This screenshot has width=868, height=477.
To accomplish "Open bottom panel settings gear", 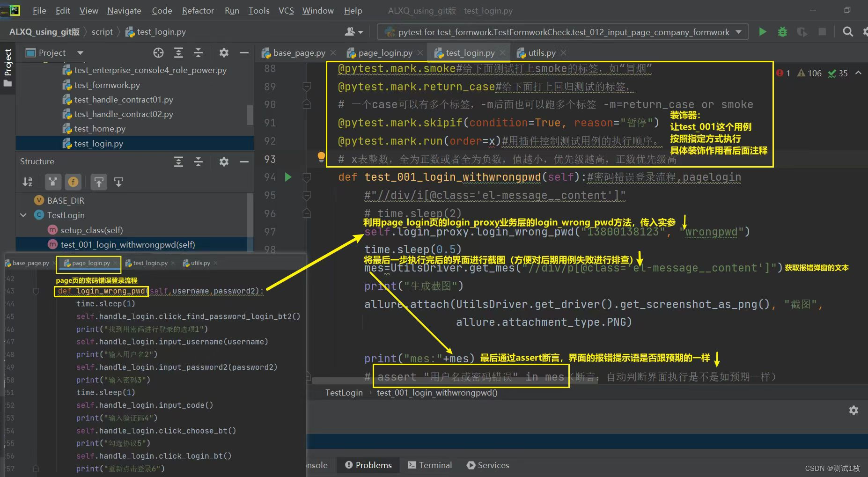I will click(853, 411).
